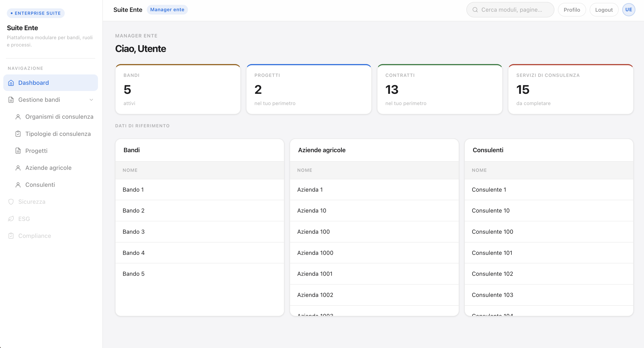The height and width of the screenshot is (348, 644).
Task: Go to Tipologie di consulenza
Action: 54,134
